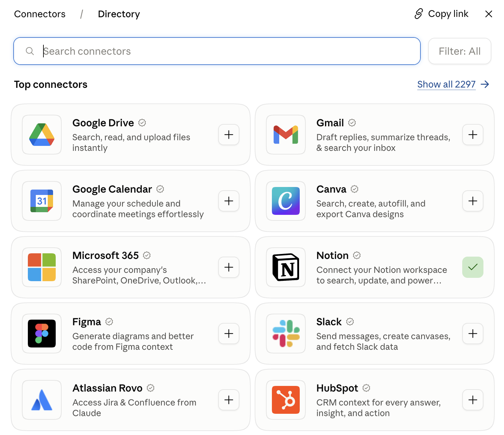Screen dimensions: 504x435
Task: Click 'Manage your schedule and coordinate meetings' description
Action: pos(138,209)
